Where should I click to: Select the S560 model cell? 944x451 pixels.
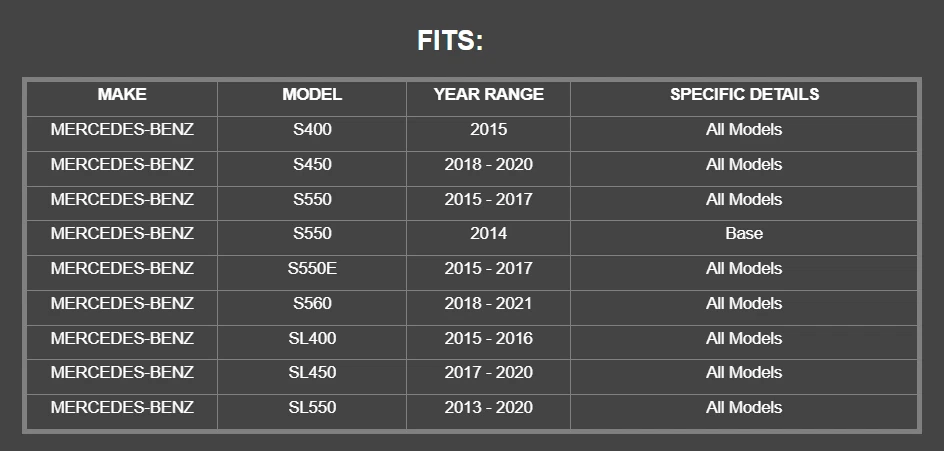coord(312,304)
